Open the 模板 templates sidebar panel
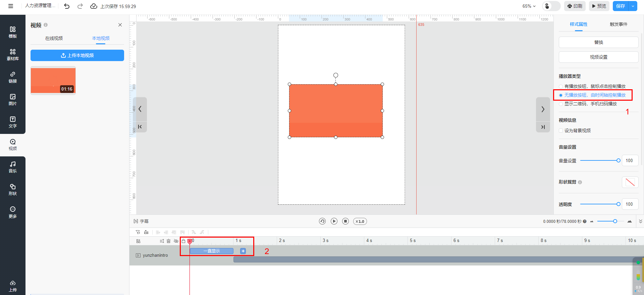This screenshot has height=295, width=644. click(12, 32)
